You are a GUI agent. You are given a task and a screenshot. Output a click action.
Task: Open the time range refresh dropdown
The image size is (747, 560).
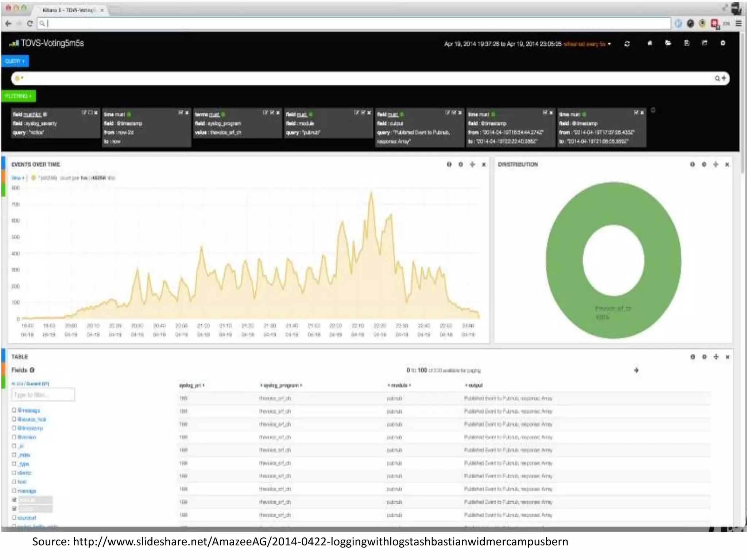click(x=609, y=44)
